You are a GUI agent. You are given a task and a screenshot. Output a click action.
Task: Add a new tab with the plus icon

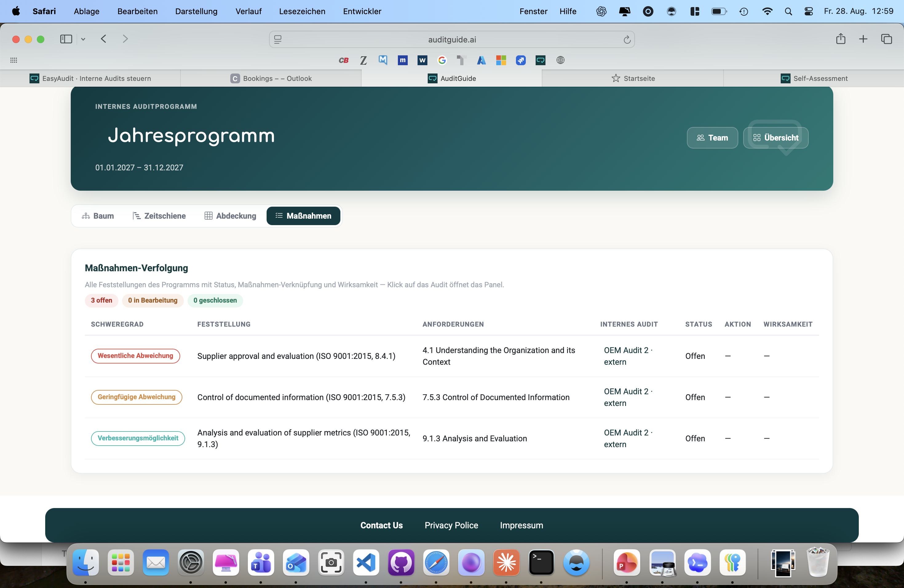863,39
